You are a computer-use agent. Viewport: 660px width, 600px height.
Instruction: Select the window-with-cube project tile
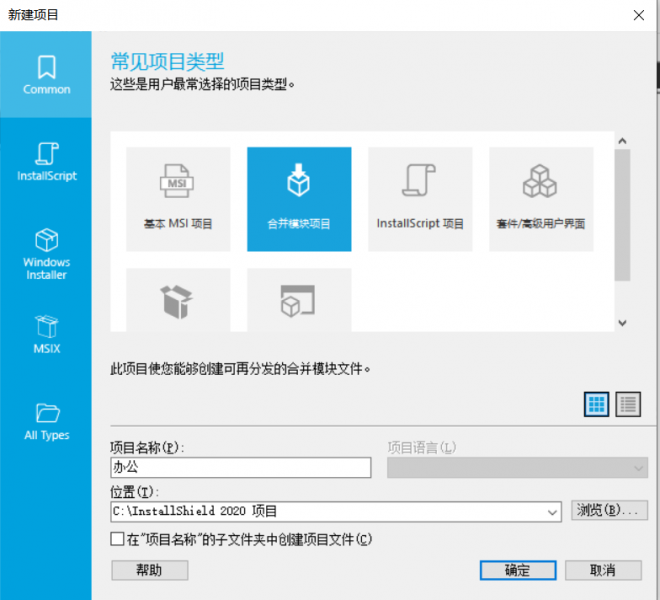point(299,300)
